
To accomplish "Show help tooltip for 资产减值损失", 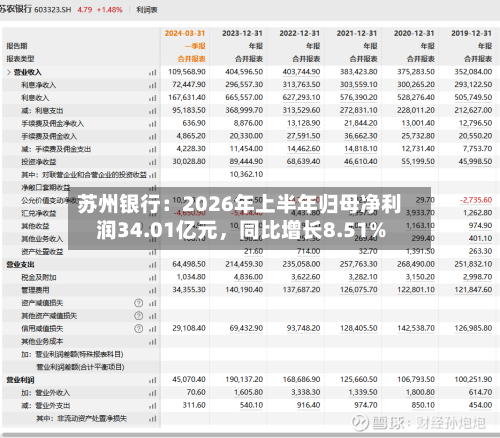I will coord(139,303).
